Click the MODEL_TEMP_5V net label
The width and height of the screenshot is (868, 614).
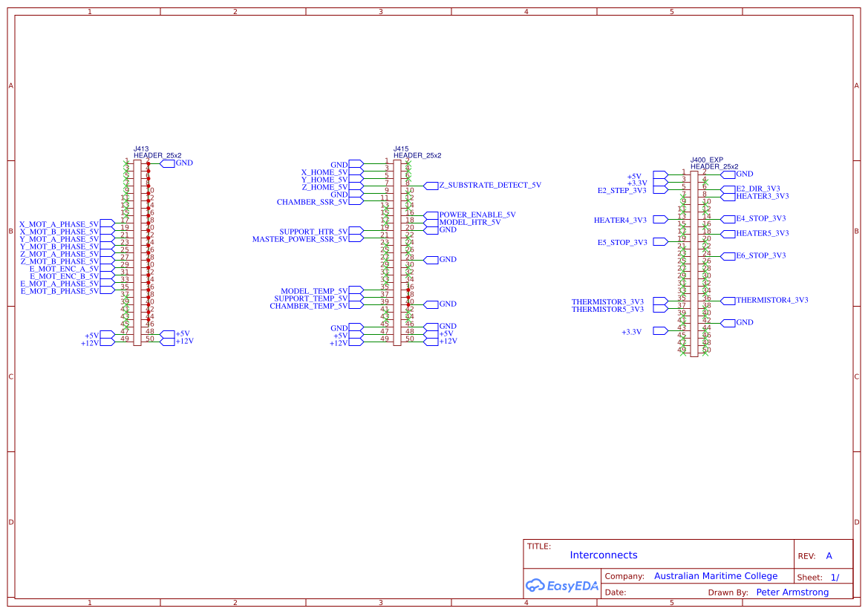314,291
